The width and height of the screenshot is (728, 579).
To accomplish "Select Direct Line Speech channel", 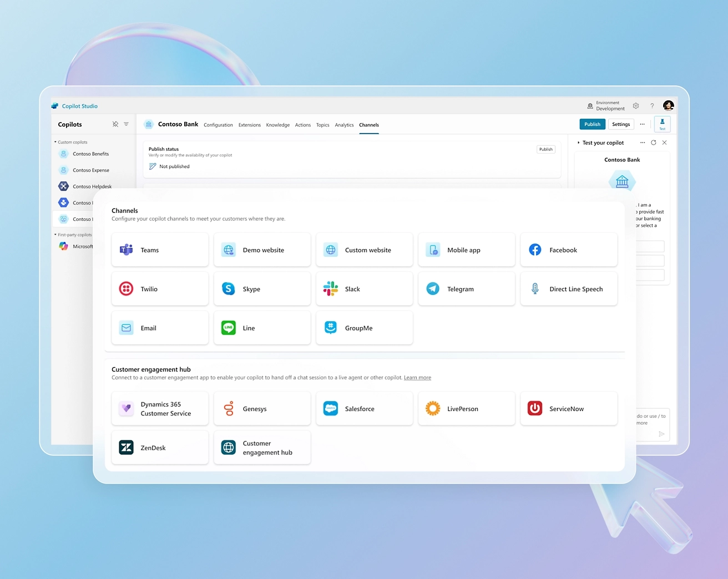I will pos(569,289).
